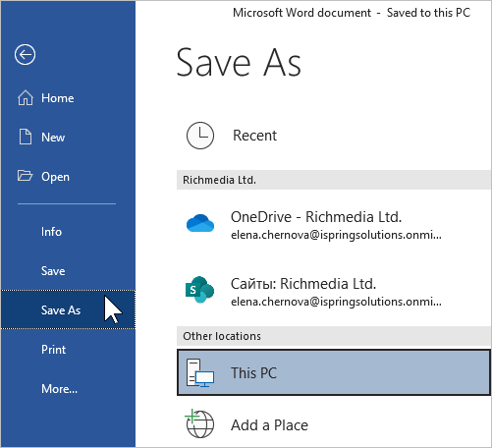Click the This PC computer icon
Screen dimensions: 492x448
point(200,373)
